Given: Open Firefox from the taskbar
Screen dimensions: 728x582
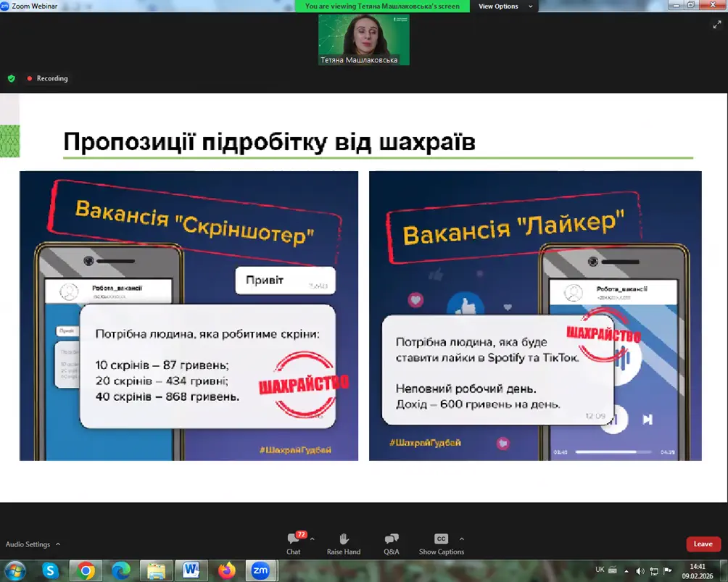Looking at the screenshot, I should [227, 570].
